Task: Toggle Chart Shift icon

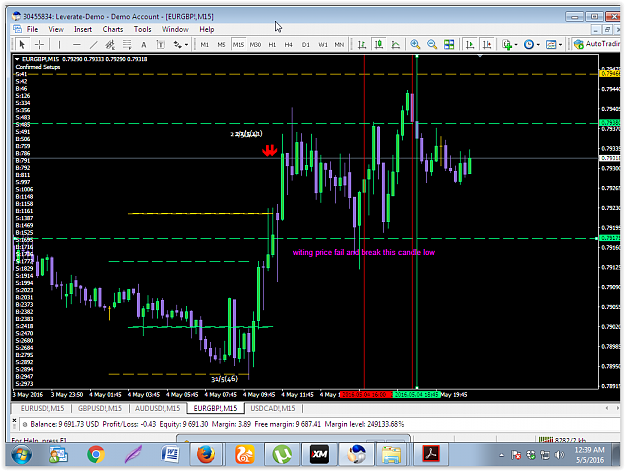Action: click(487, 45)
